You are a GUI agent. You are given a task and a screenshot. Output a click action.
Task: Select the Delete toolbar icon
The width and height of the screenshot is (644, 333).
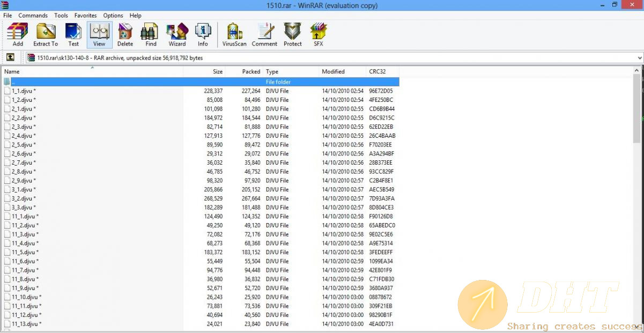[x=125, y=35]
